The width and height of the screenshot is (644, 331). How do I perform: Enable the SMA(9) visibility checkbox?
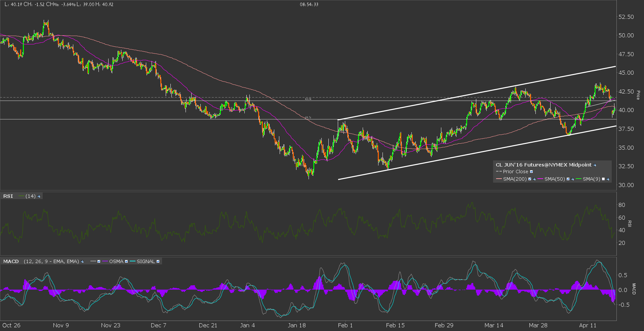tap(603, 179)
